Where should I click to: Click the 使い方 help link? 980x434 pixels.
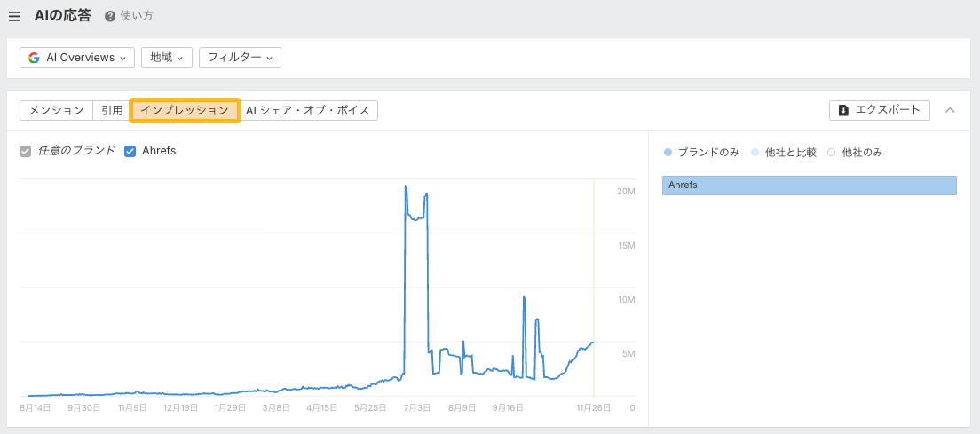tap(136, 16)
